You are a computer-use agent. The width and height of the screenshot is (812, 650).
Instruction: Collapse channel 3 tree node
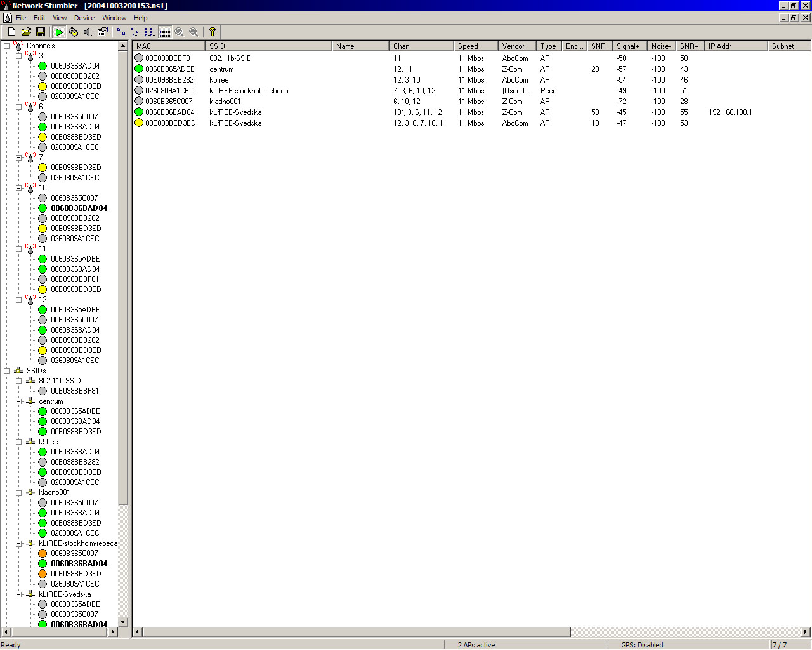coord(18,56)
